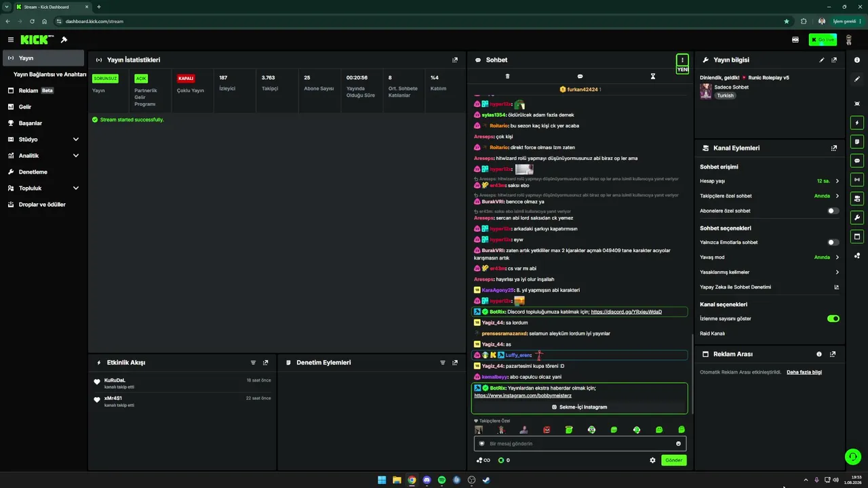
Task: Pop out the Reklam Arası panel
Action: click(833, 354)
